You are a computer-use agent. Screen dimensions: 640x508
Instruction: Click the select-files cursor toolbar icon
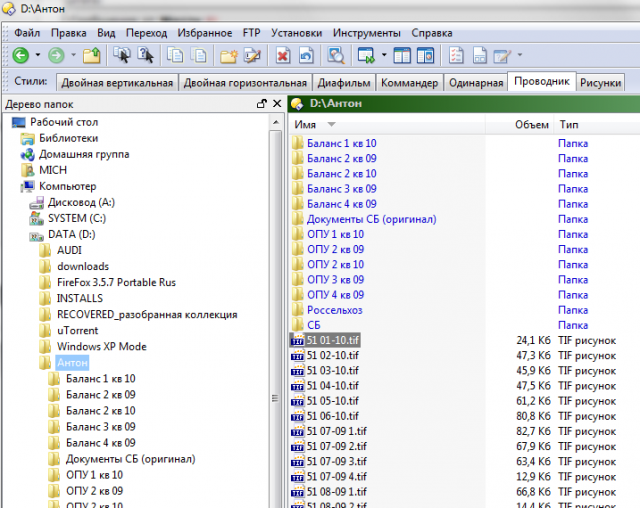[x=122, y=55]
